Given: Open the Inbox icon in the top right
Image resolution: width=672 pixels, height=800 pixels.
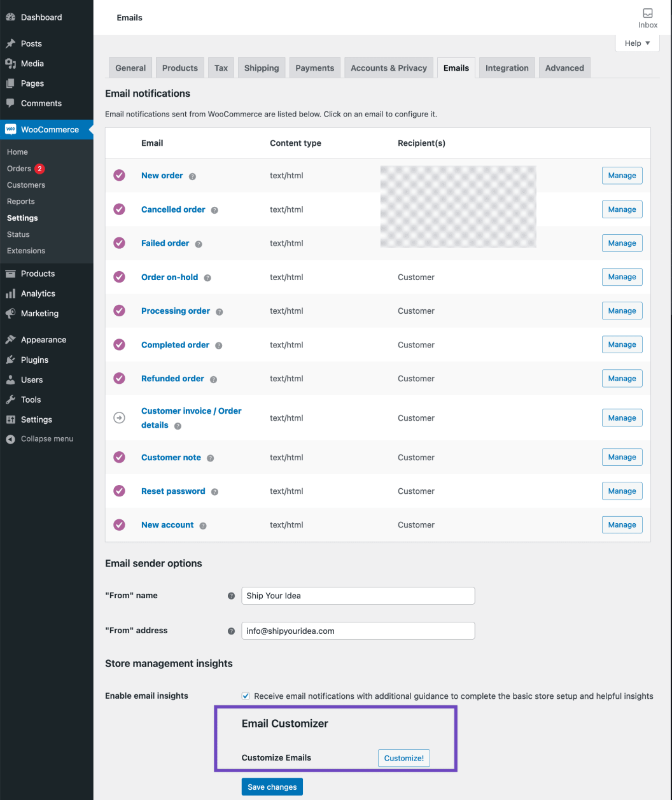Looking at the screenshot, I should click(647, 13).
